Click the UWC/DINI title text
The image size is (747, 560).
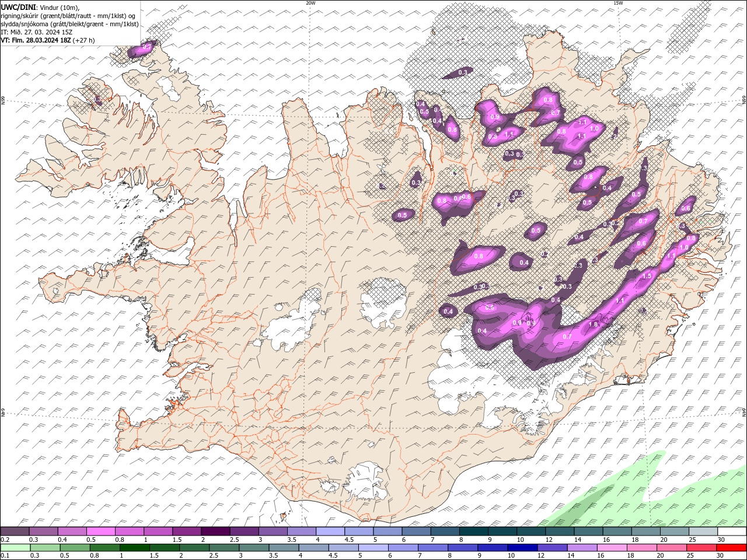tap(19, 6)
